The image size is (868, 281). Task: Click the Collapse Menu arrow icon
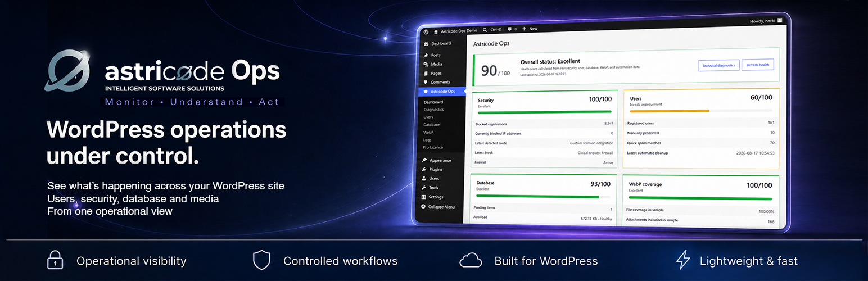tap(423, 207)
